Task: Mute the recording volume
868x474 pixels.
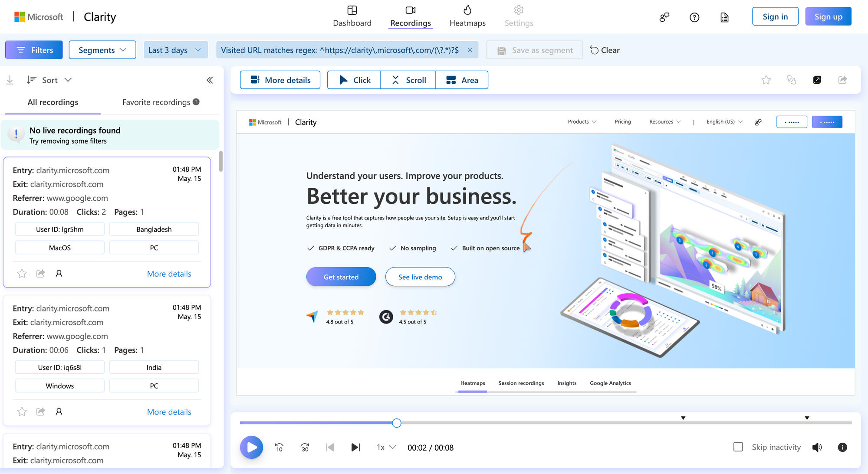Action: 817,447
